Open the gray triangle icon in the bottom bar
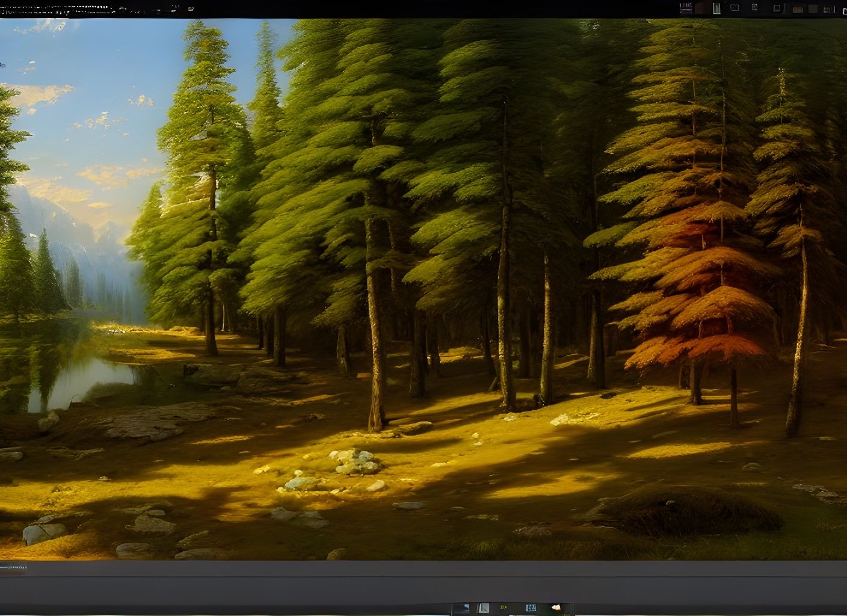 (484, 608)
